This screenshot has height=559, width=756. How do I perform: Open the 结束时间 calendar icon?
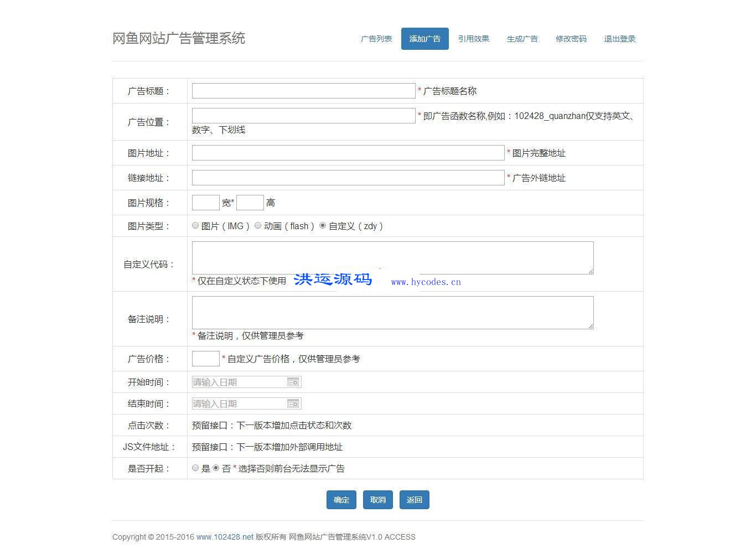pos(293,403)
